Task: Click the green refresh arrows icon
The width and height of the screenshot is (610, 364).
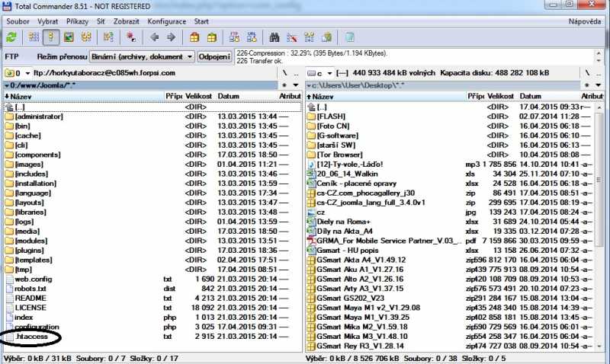Action: pos(11,37)
